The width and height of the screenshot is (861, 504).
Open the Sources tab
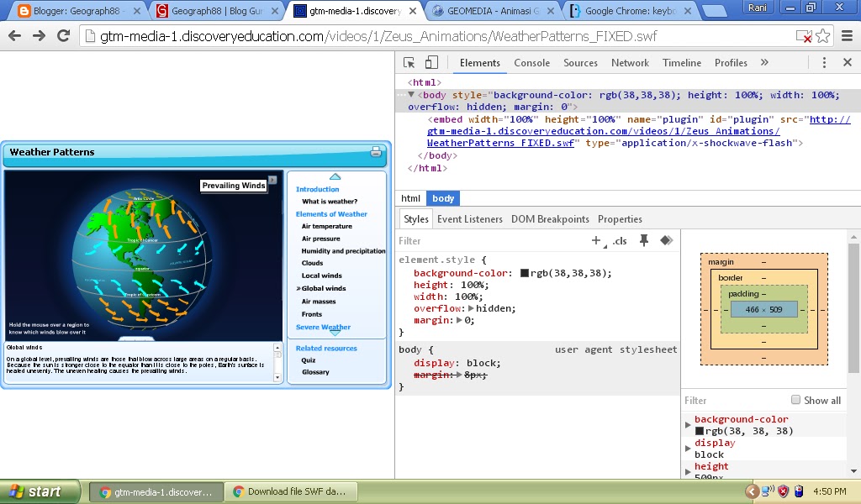tap(580, 62)
